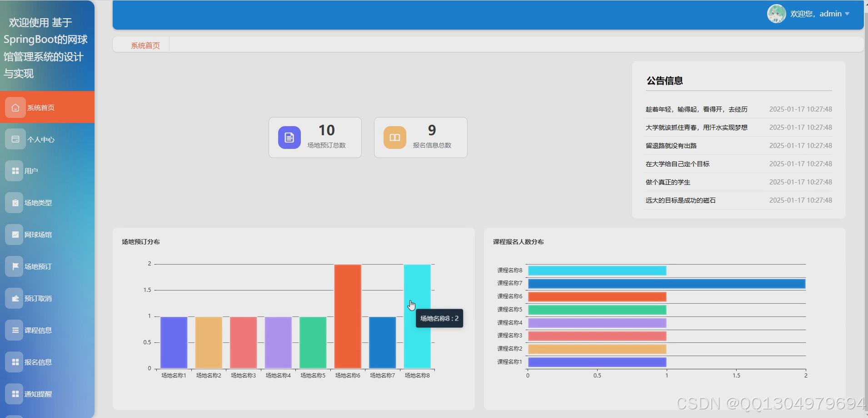This screenshot has height=418, width=868.
Task: Click the home icon beside 系统首页
Action: pyautogui.click(x=15, y=108)
